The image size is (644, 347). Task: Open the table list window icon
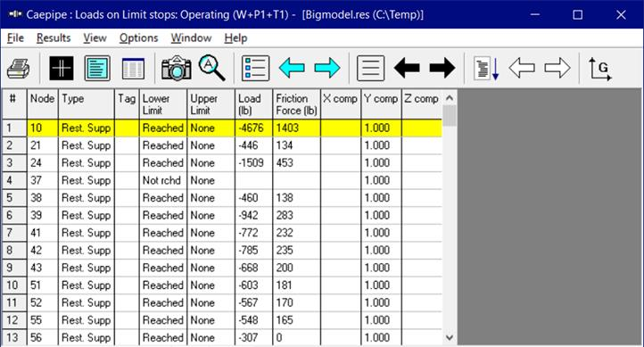pyautogui.click(x=133, y=68)
